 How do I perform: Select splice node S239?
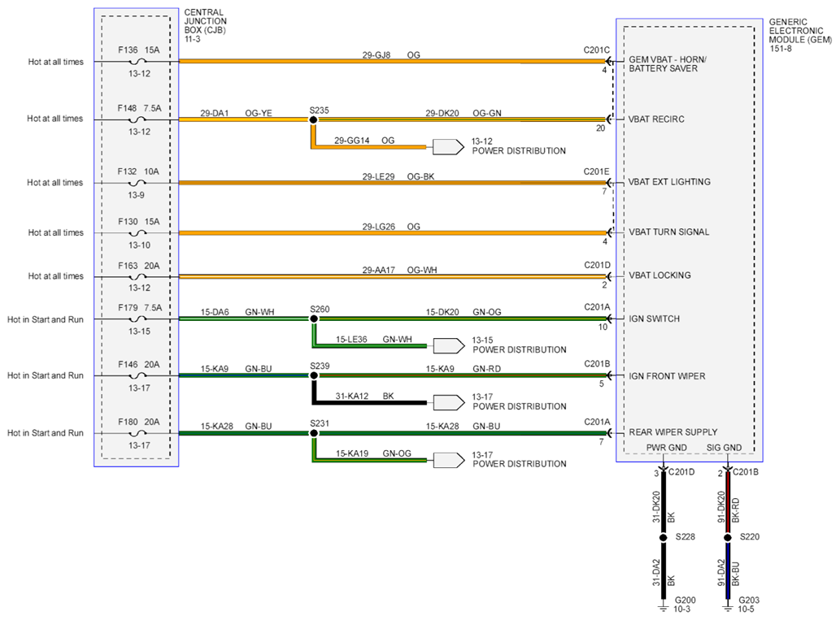pos(313,376)
